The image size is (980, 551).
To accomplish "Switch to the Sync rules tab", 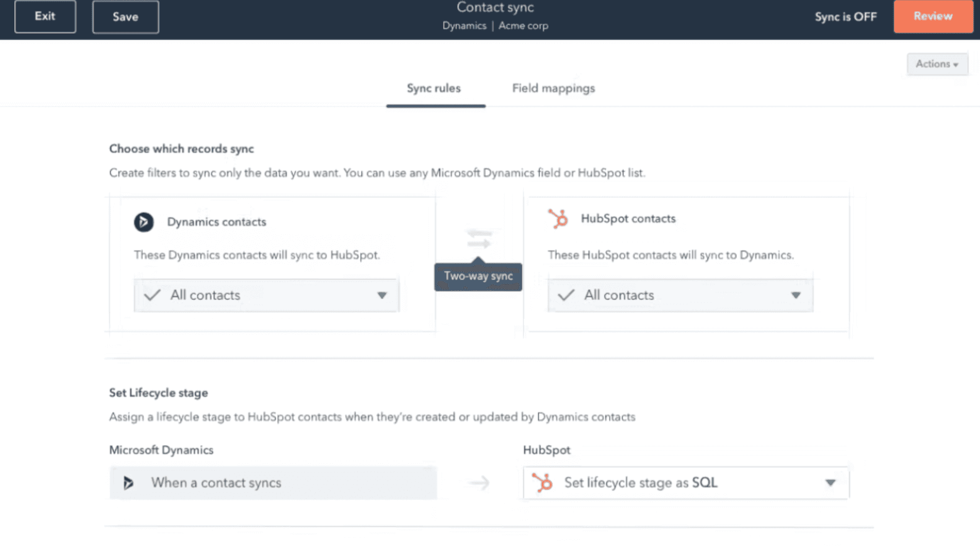I will (434, 88).
